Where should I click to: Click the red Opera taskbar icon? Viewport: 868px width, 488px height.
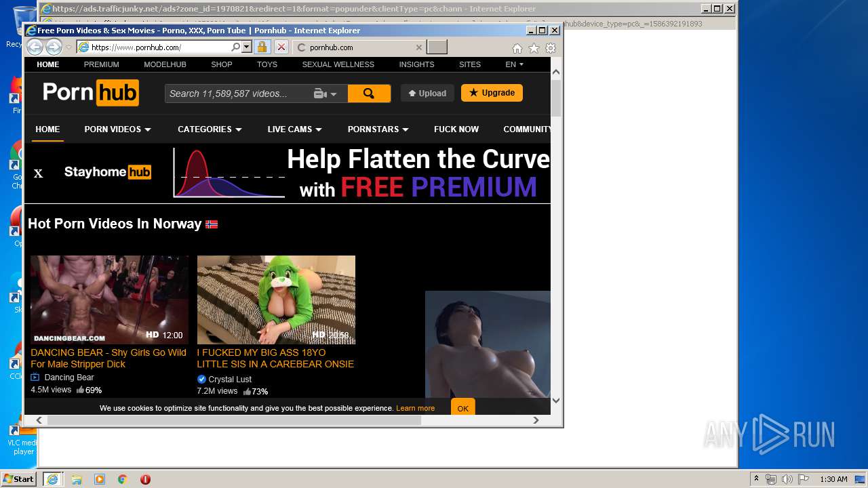tap(145, 479)
